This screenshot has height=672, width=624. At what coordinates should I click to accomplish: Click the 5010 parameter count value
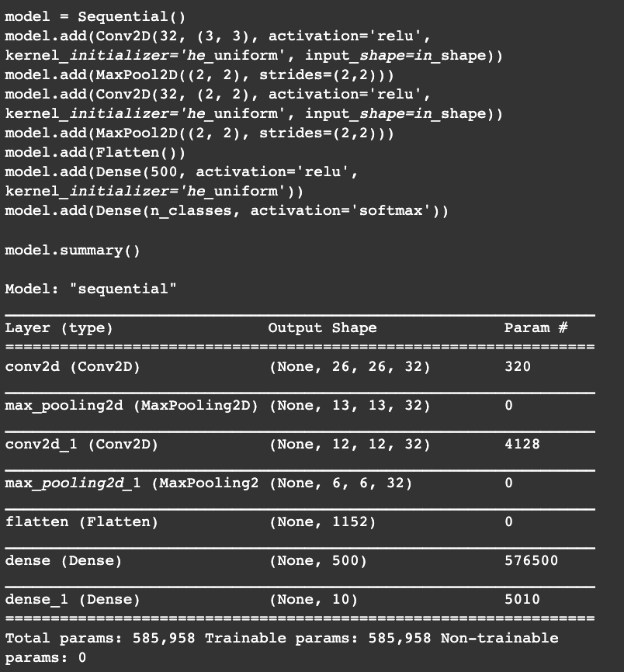[522, 600]
